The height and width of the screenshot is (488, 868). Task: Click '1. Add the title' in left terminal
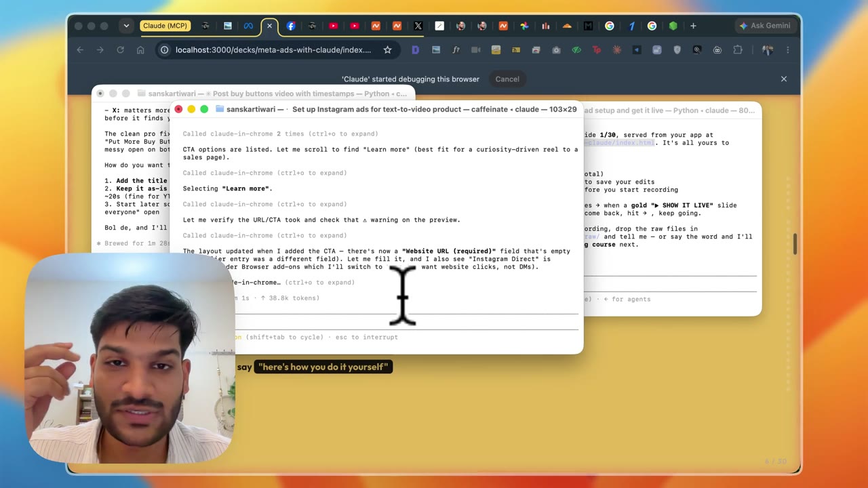click(x=136, y=180)
